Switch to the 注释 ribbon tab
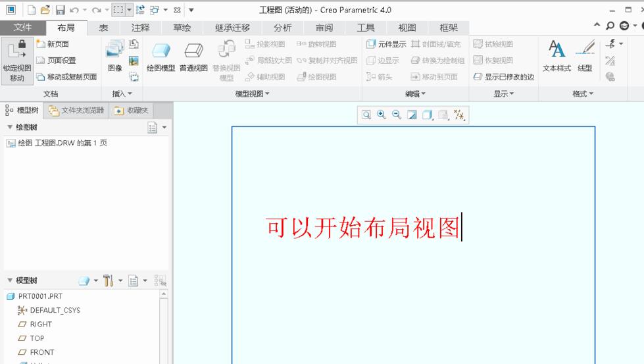The height and width of the screenshot is (364, 644). coord(140,28)
